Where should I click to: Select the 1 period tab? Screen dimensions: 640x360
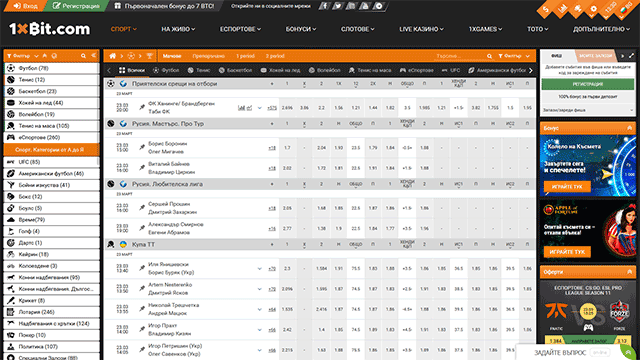click(x=245, y=56)
